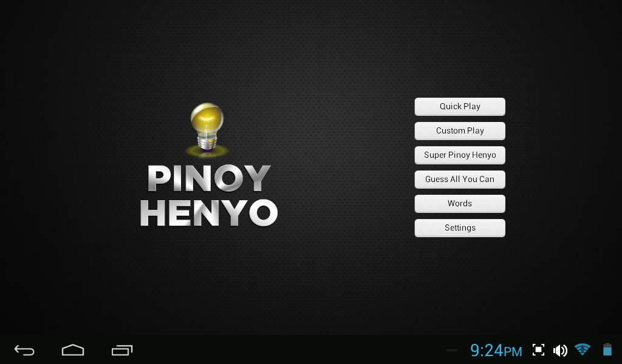Screen dimensions: 622x364
Task: Select Quick Play at the top of the menu
Action: tap(459, 106)
